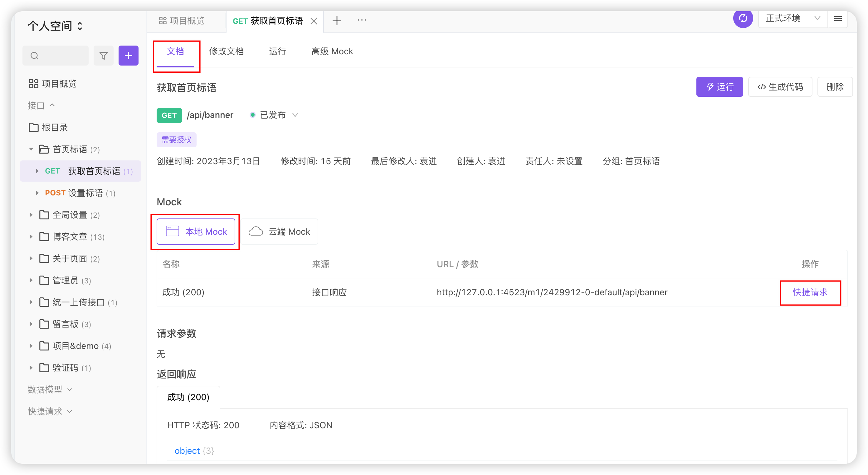Open the 高级 Mock tab

tap(332, 51)
